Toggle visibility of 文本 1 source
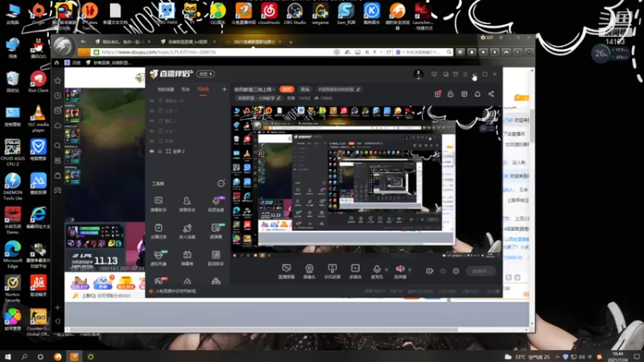Screen dimensions: 644x362 point(151,131)
